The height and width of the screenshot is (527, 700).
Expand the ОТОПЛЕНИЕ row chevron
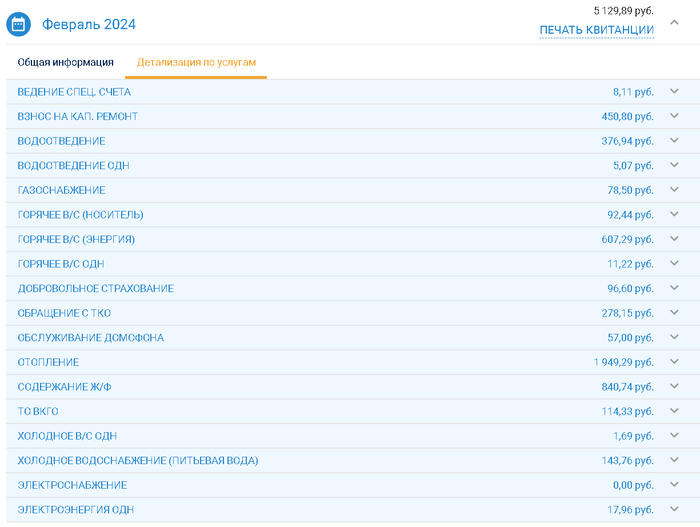pos(674,362)
